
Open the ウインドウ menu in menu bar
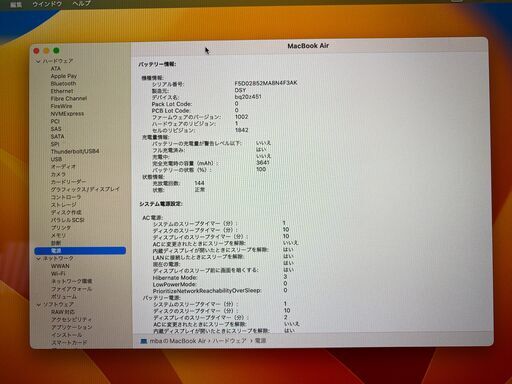[x=47, y=4]
